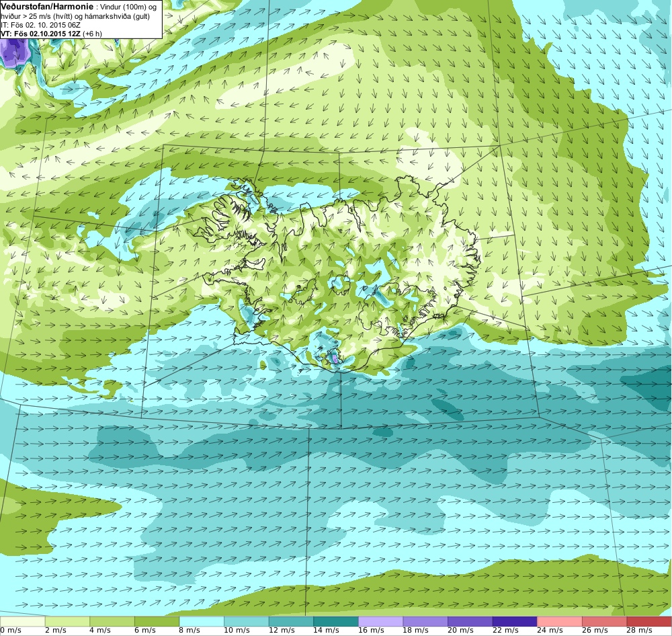Click the 16 m/s legend color swatch

pyautogui.click(x=380, y=621)
